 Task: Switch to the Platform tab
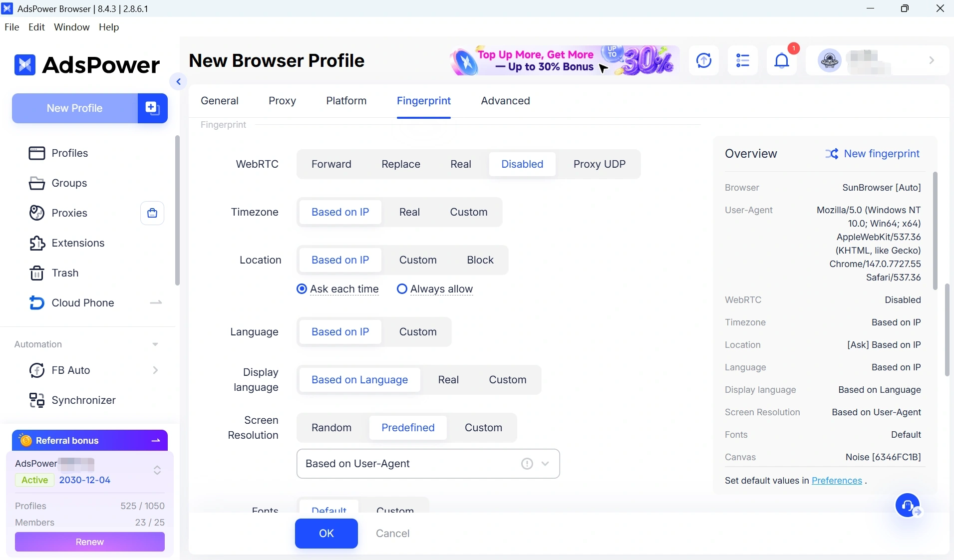coord(346,101)
